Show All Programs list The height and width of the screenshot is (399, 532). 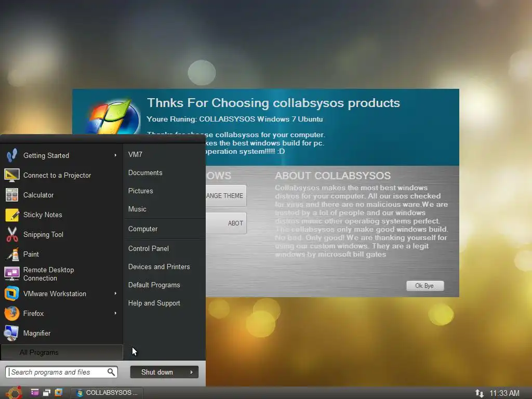pyautogui.click(x=62, y=352)
